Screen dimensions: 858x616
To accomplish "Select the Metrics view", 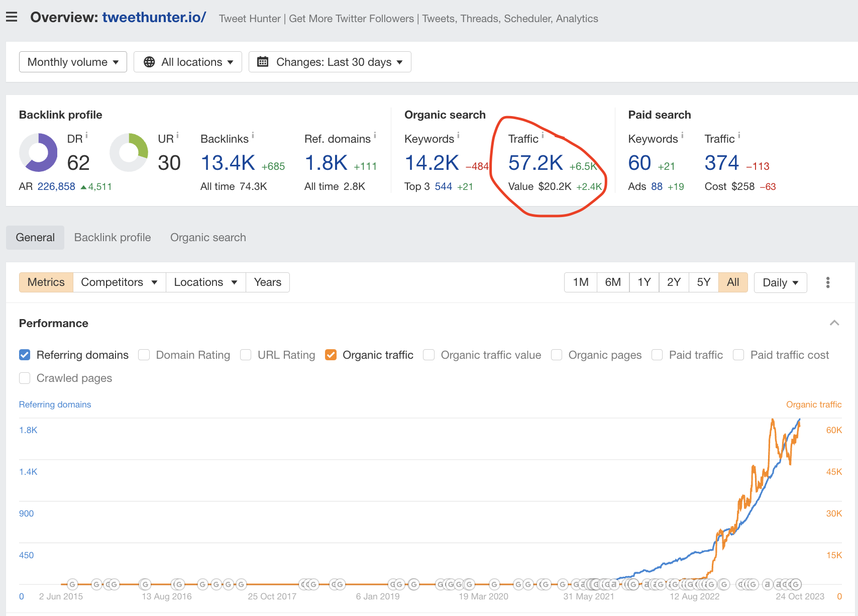I will click(46, 282).
